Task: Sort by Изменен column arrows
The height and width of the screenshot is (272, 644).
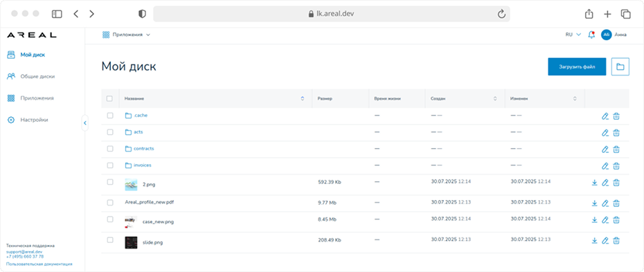Action: coord(575,98)
